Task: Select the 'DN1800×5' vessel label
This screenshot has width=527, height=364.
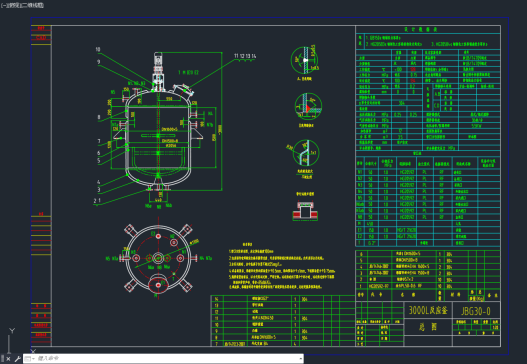Action: pyautogui.click(x=169, y=129)
